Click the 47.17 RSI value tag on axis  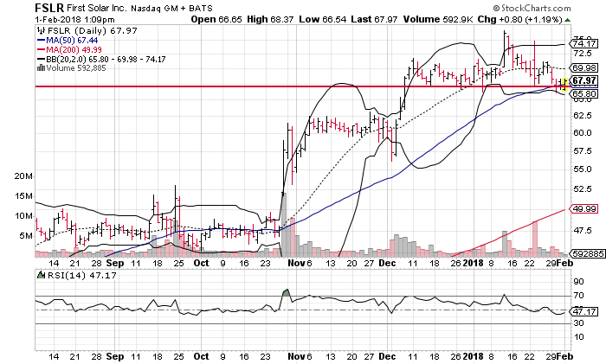tap(584, 311)
